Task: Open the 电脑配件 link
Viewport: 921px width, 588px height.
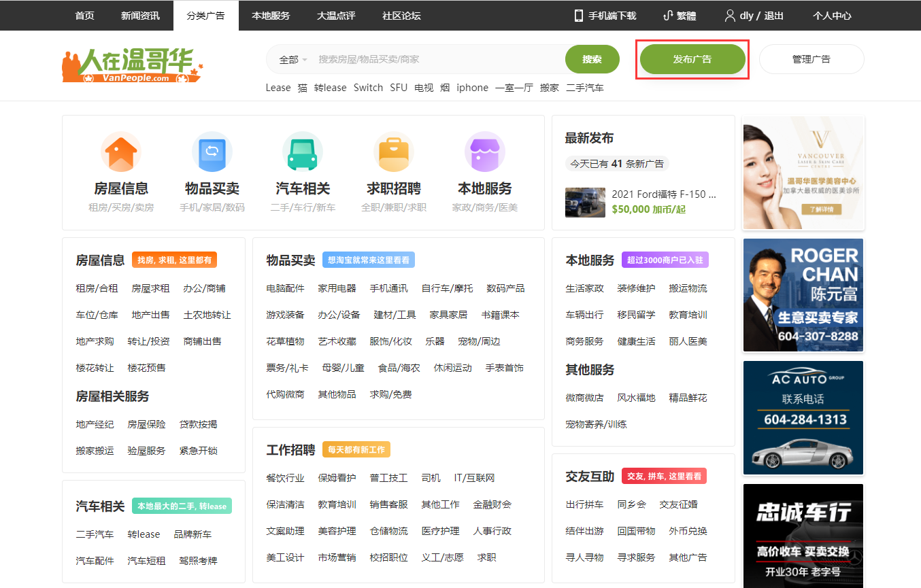Action: coord(285,288)
